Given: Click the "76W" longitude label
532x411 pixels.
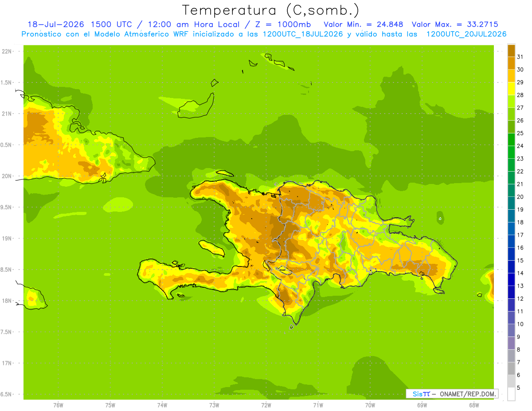Looking at the screenshot, I should (x=58, y=405).
